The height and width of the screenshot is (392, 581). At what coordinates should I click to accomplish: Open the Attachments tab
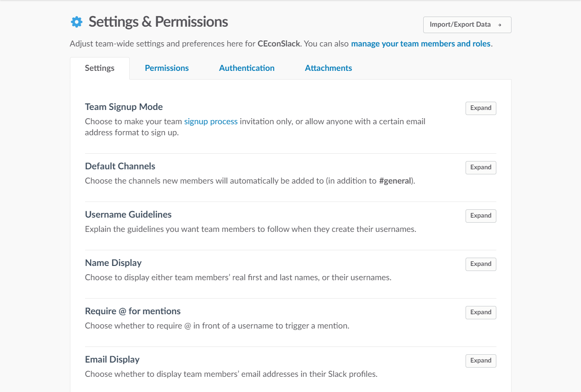coord(328,68)
